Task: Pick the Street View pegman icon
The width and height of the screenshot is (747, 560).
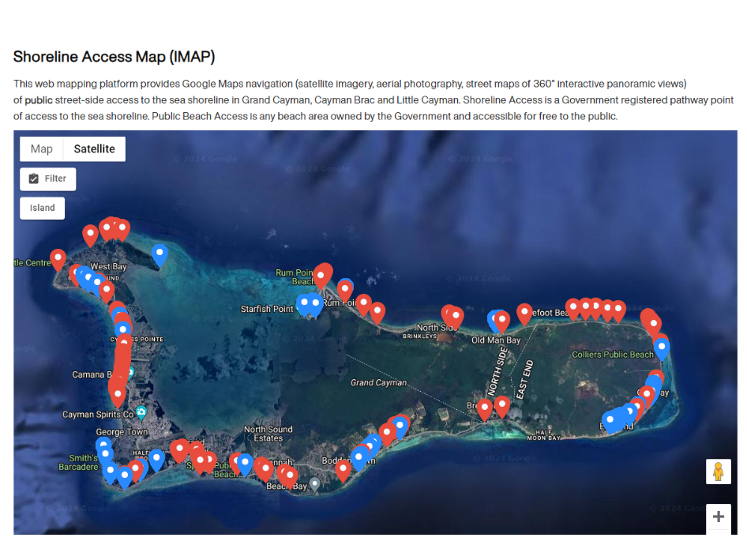Action: (x=719, y=472)
